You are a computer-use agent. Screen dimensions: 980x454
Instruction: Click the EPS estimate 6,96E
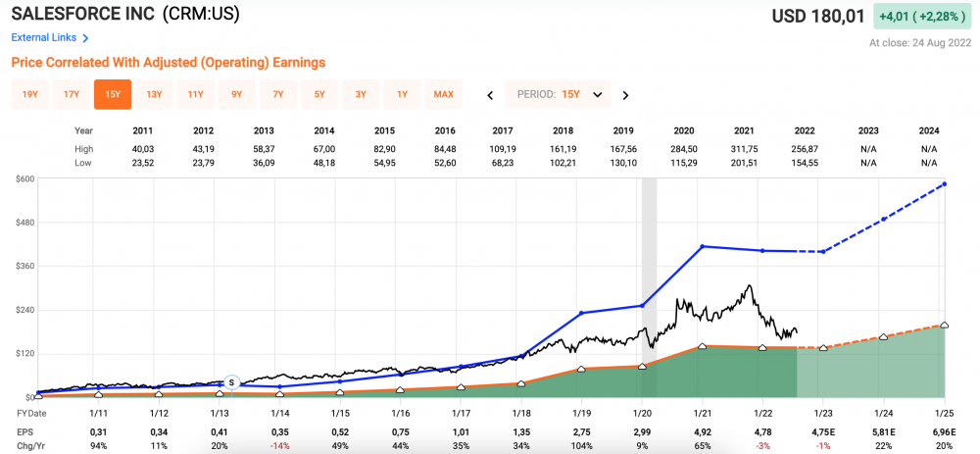tap(945, 430)
